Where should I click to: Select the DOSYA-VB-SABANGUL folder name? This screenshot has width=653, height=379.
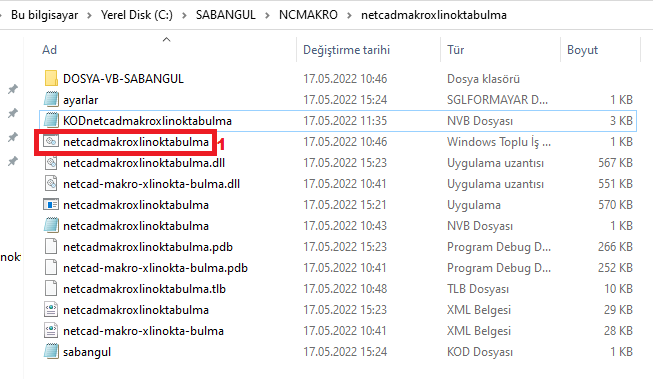123,79
